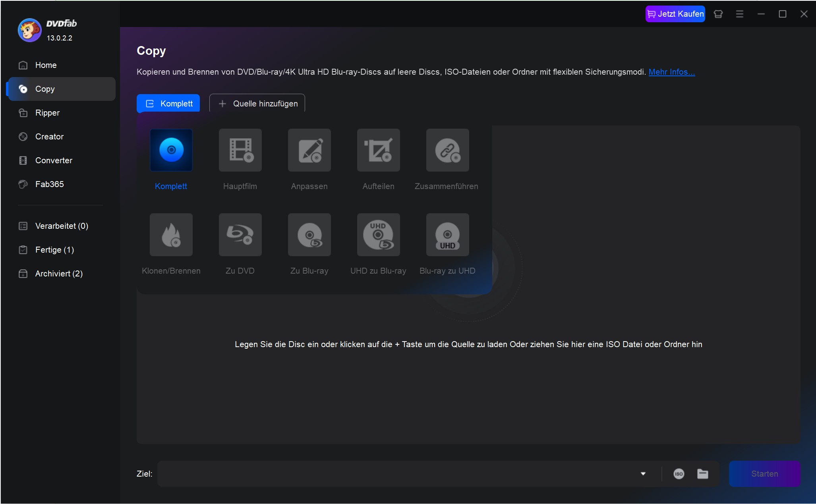Choose the Zu Blu-ray mode icon
The height and width of the screenshot is (504, 816).
pyautogui.click(x=309, y=235)
